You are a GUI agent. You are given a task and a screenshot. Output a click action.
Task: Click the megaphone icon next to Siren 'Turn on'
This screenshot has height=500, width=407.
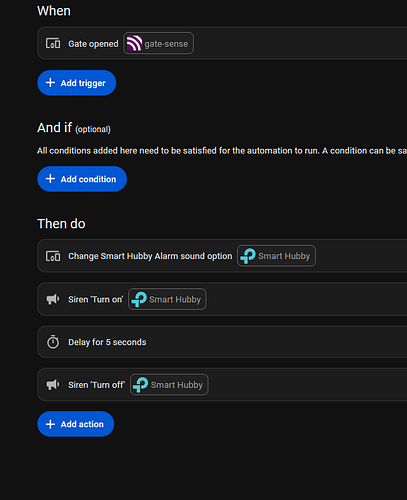click(53, 299)
